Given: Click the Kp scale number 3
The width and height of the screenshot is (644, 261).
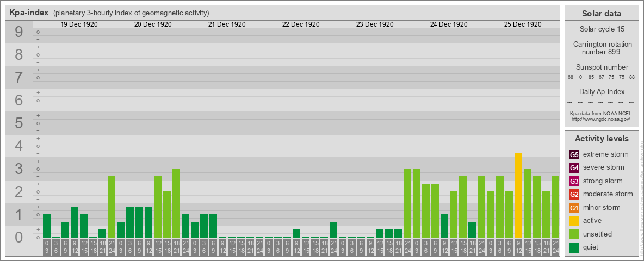Looking at the screenshot, I should pyautogui.click(x=18, y=169).
